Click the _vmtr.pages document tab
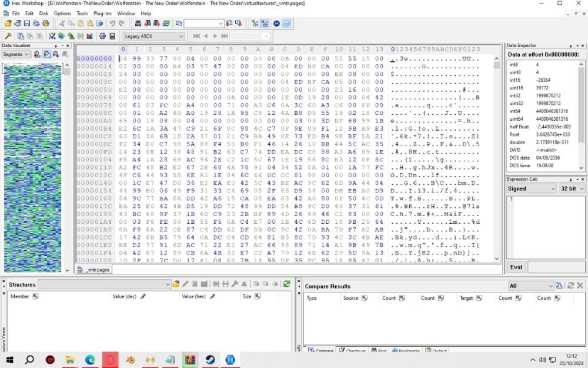Viewport: 588px width, 368px height. point(94,269)
